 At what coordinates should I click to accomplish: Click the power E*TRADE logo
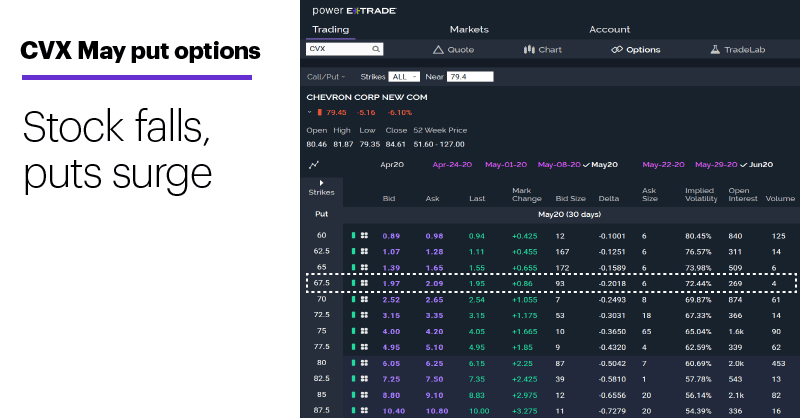click(x=354, y=11)
